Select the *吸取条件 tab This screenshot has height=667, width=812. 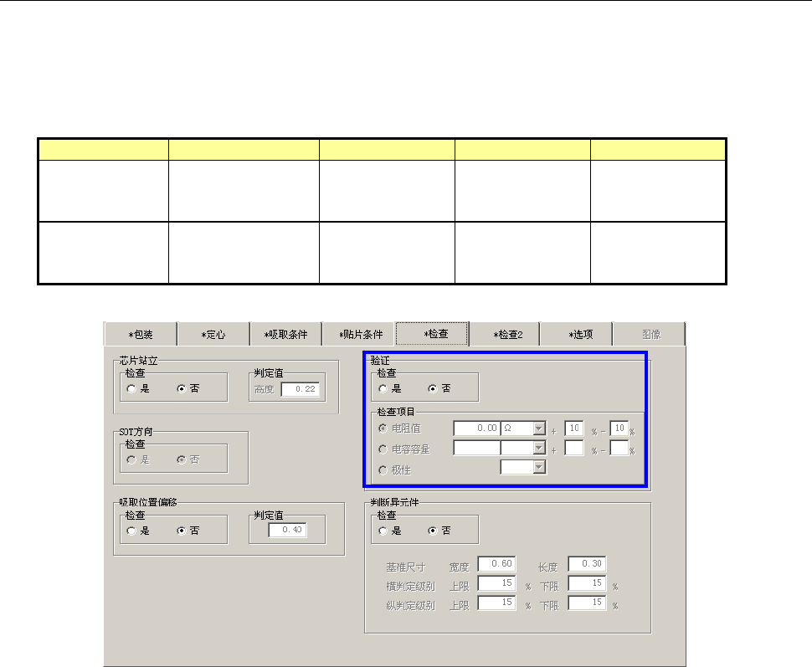(x=285, y=334)
